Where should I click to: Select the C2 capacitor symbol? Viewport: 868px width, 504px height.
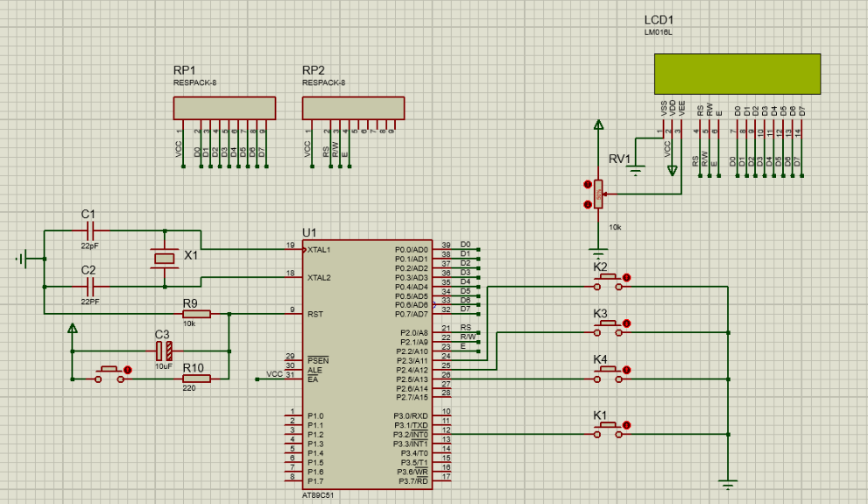(x=91, y=287)
